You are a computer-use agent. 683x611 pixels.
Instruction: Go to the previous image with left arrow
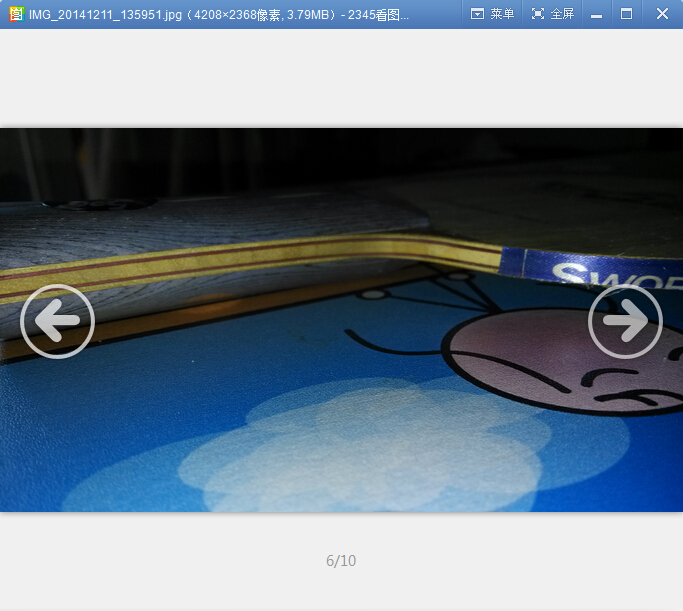(x=57, y=321)
